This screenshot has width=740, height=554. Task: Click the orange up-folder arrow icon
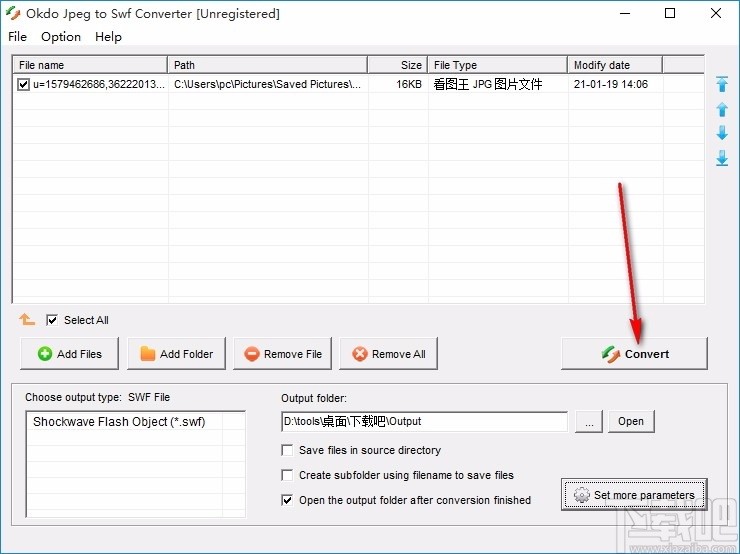[27, 319]
